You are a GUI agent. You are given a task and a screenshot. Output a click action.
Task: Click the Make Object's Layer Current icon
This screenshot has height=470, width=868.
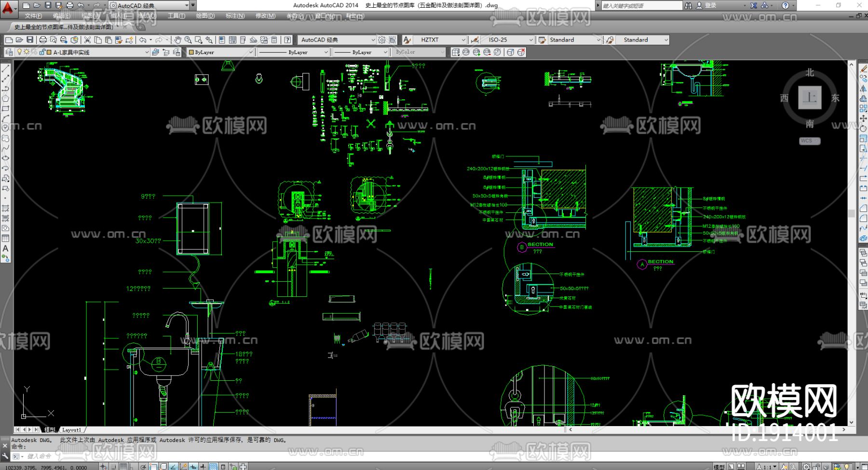[x=155, y=52]
